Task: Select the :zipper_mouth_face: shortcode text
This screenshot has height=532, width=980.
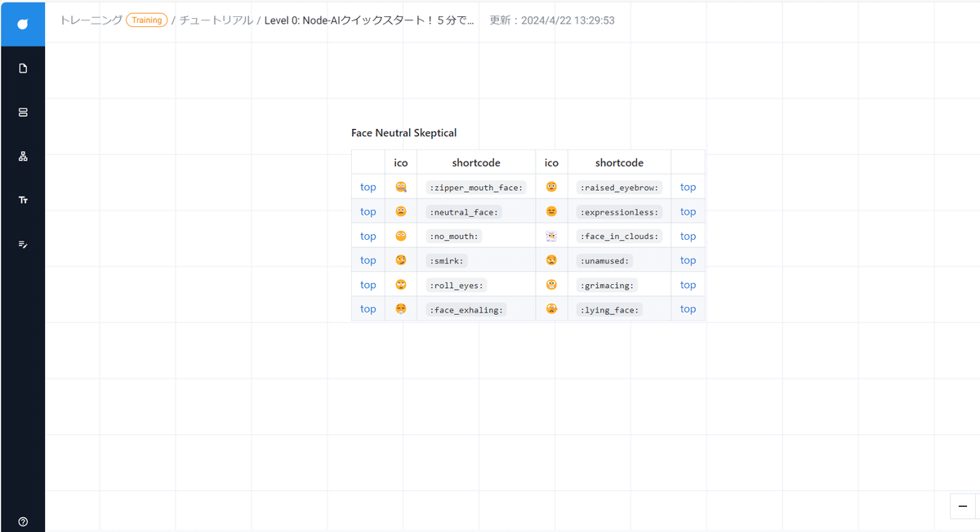Action: tap(476, 188)
